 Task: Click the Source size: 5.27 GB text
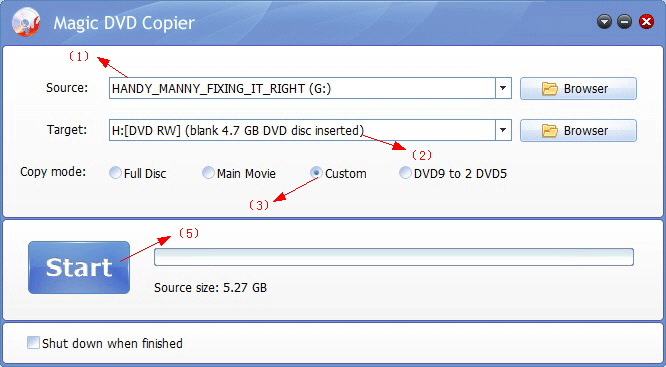[210, 288]
